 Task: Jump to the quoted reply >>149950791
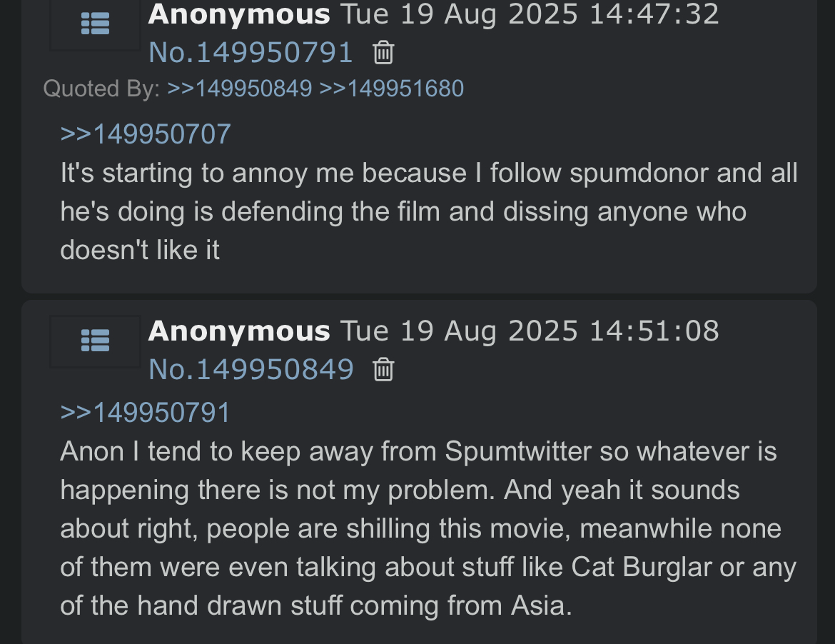coord(146,413)
